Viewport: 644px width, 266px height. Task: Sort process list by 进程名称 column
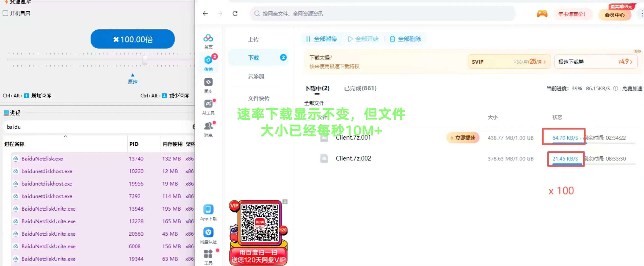click(15, 144)
